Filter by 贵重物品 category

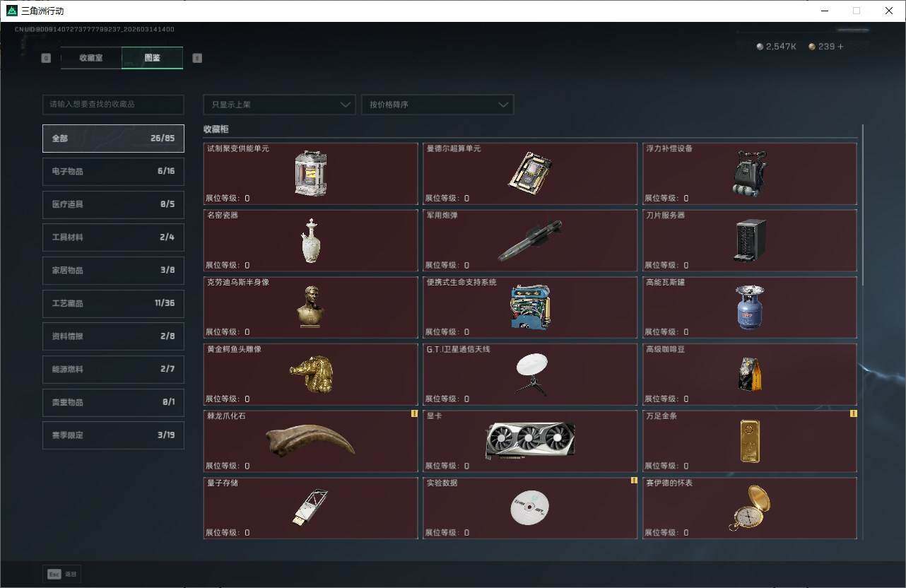(113, 403)
